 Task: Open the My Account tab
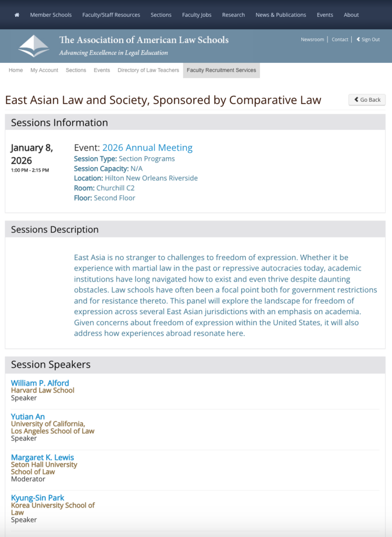pyautogui.click(x=44, y=70)
